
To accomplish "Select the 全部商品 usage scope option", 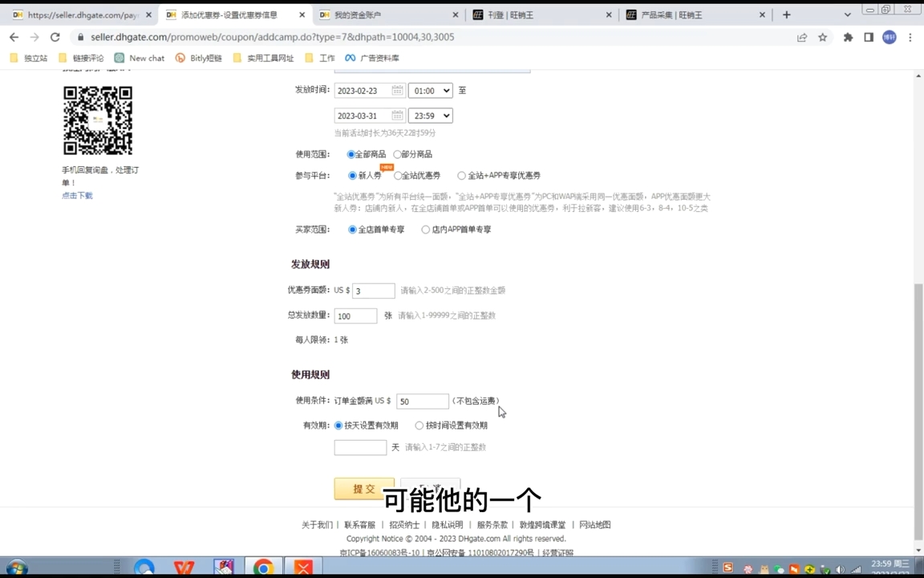I will [351, 154].
